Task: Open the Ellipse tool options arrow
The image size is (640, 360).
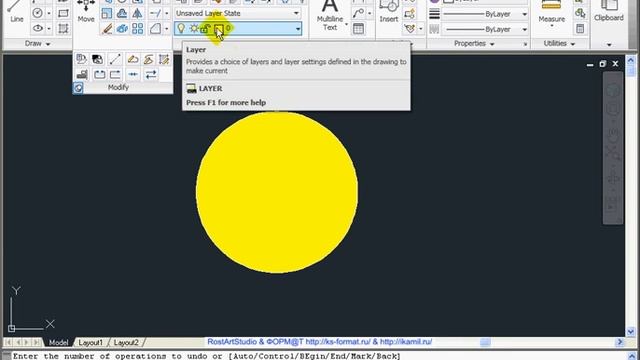Action: tap(49, 29)
